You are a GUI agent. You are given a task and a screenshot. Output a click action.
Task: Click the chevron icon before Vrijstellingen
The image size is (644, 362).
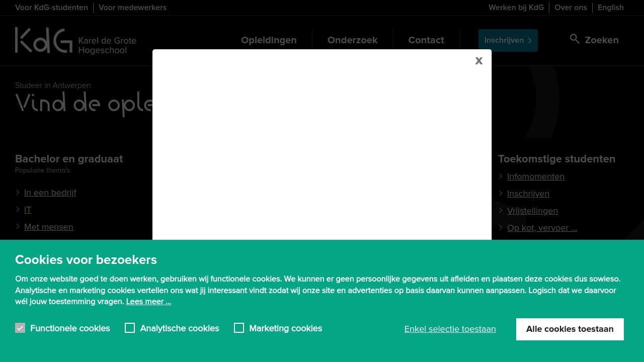pyautogui.click(x=501, y=211)
